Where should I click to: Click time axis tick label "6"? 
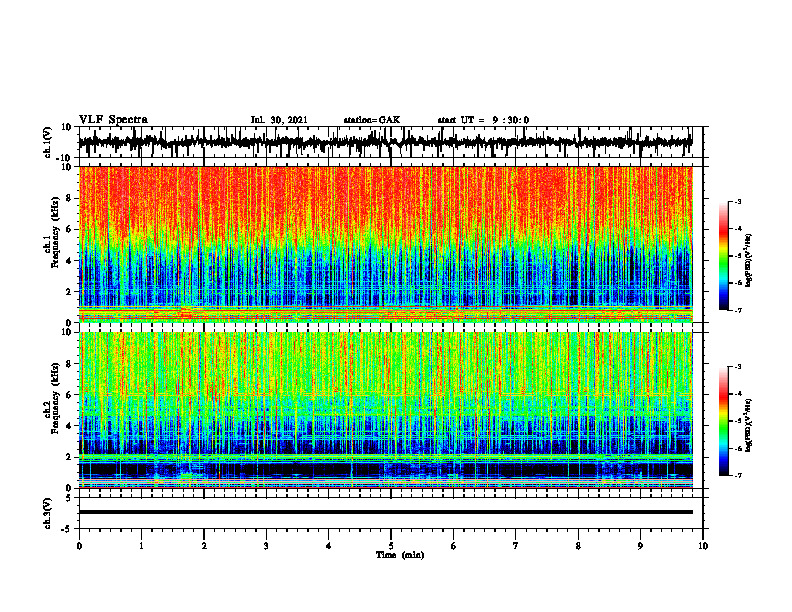pos(454,546)
